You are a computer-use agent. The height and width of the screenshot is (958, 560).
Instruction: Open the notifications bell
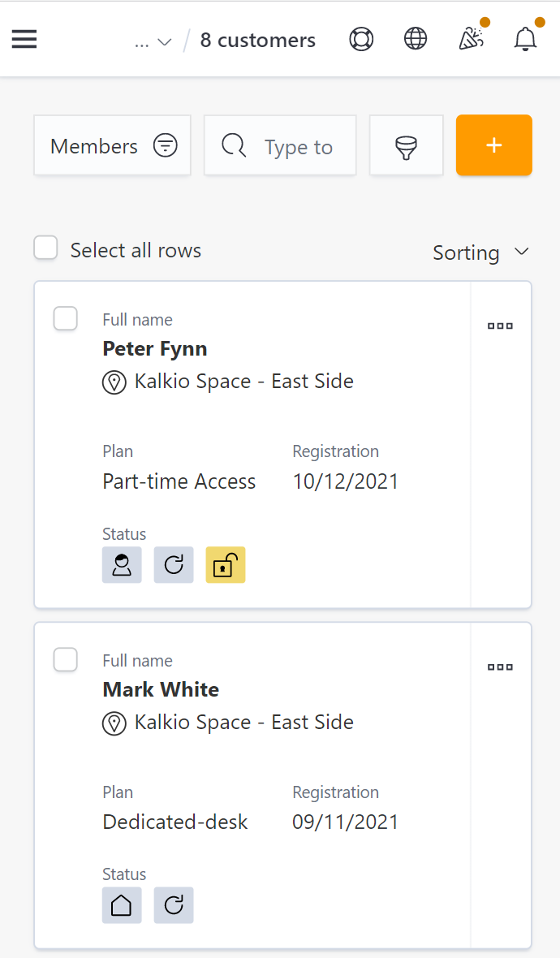point(526,39)
